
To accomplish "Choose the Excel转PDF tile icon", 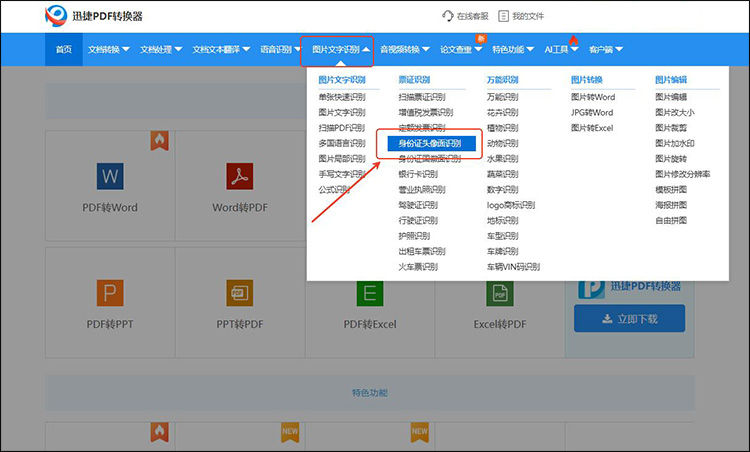I will pos(499,292).
